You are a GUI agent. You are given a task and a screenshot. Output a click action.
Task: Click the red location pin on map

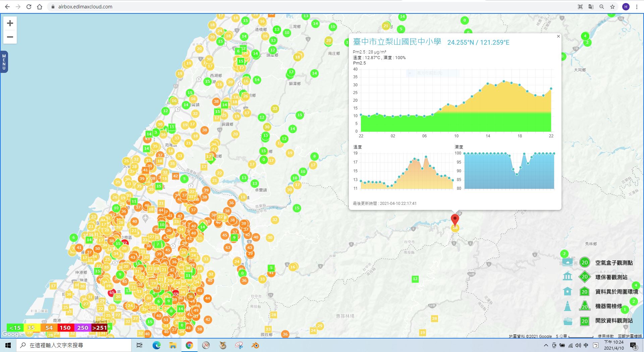(x=455, y=220)
